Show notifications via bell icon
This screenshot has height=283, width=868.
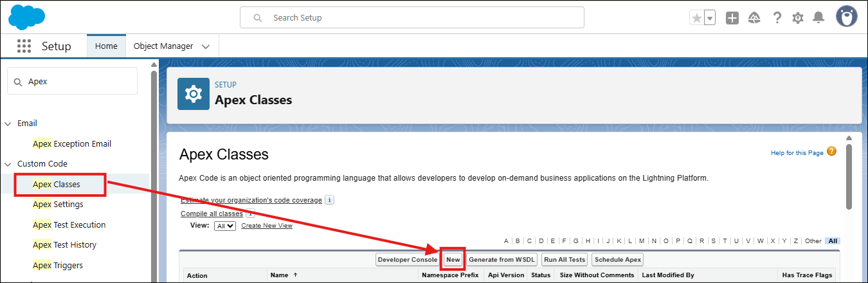coord(818,18)
